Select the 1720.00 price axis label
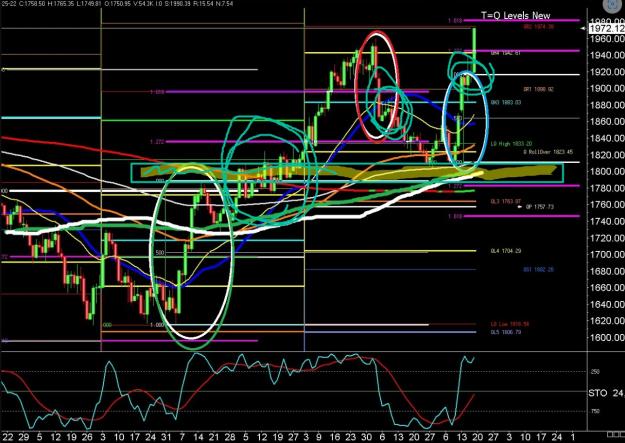 tap(607, 238)
